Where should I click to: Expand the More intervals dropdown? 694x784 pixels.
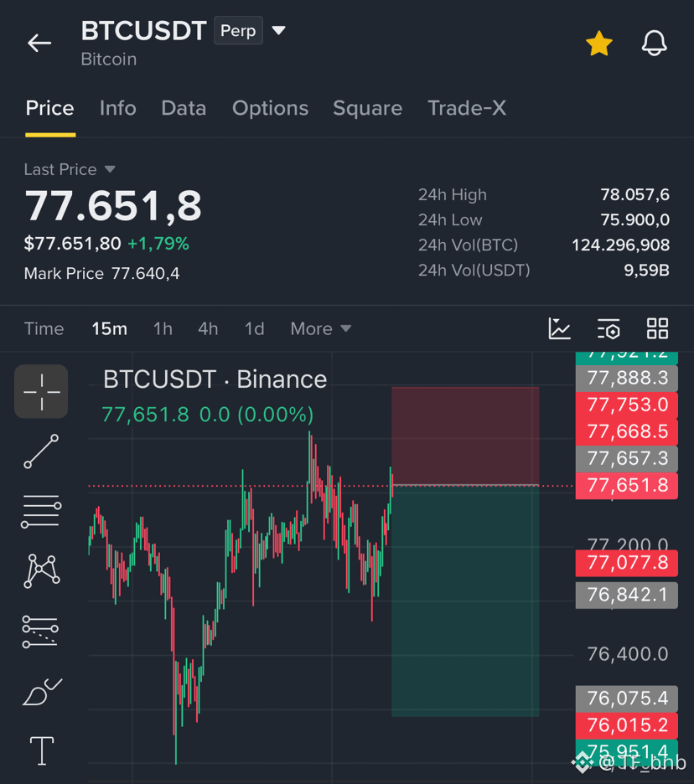[321, 329]
